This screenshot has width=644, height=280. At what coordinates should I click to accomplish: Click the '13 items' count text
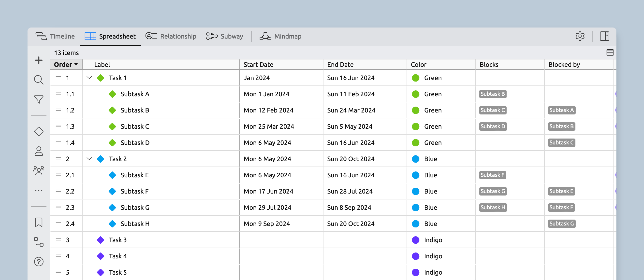pos(66,53)
